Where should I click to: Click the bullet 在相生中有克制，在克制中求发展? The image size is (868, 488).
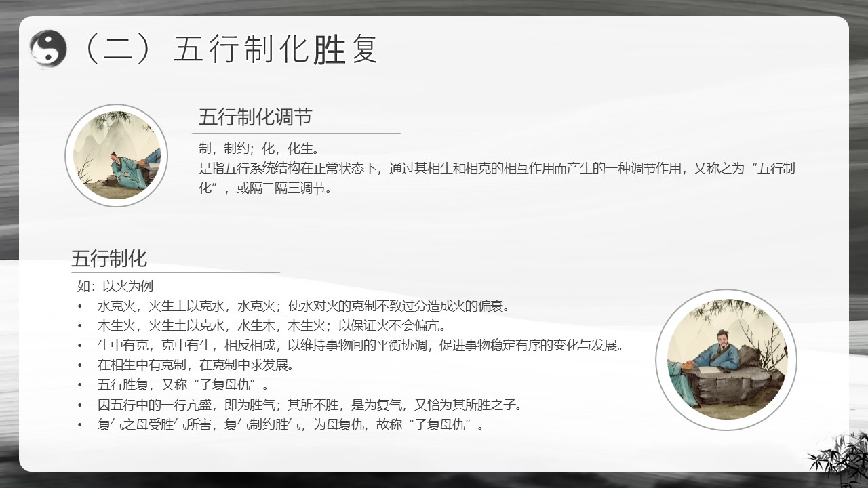(195, 365)
